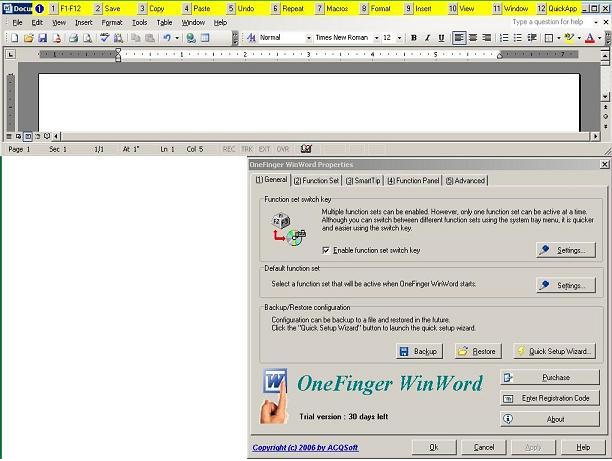This screenshot has width=612, height=461.
Task: Open Print Preview from the toolbar
Action: click(x=87, y=38)
